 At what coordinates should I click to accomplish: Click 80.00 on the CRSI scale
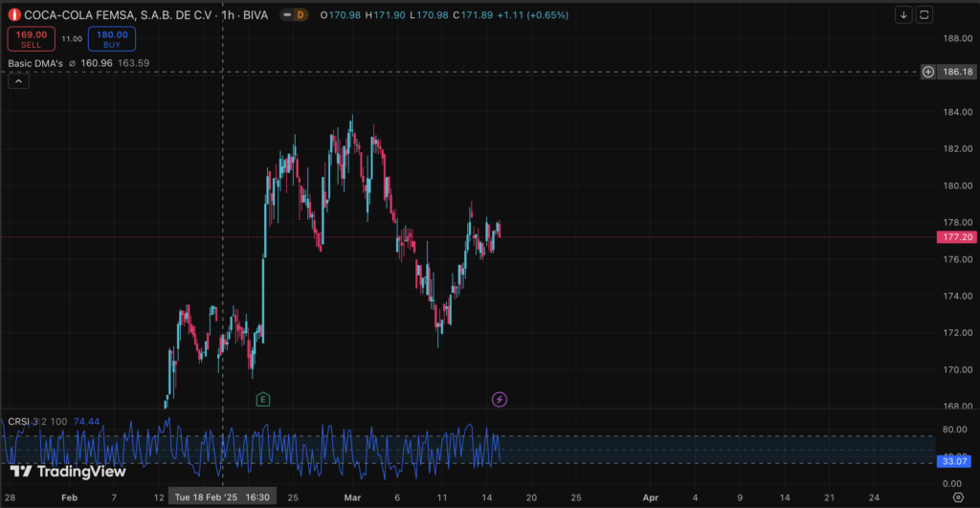(955, 430)
